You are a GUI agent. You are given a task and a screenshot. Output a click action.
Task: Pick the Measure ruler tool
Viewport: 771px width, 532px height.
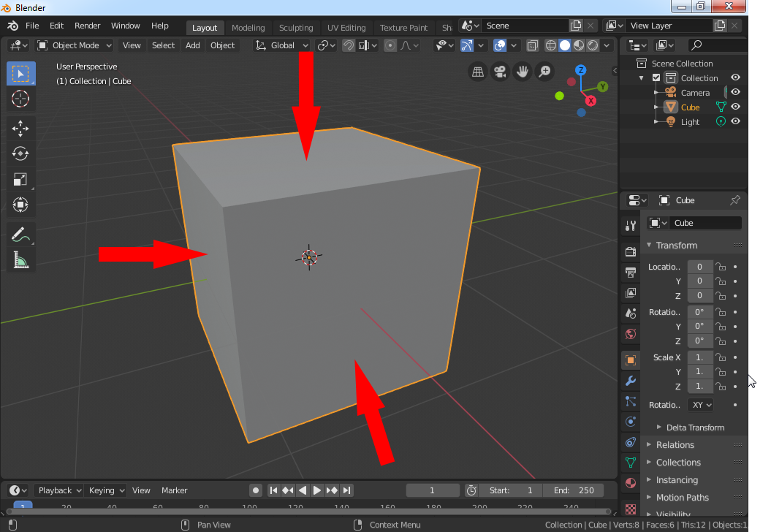[20, 260]
